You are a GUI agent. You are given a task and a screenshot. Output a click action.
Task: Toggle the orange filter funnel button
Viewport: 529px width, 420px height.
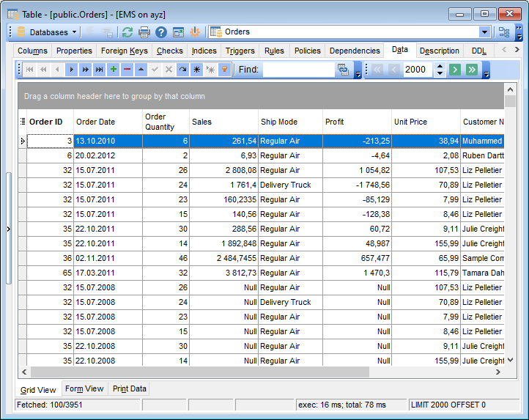pyautogui.click(x=225, y=70)
